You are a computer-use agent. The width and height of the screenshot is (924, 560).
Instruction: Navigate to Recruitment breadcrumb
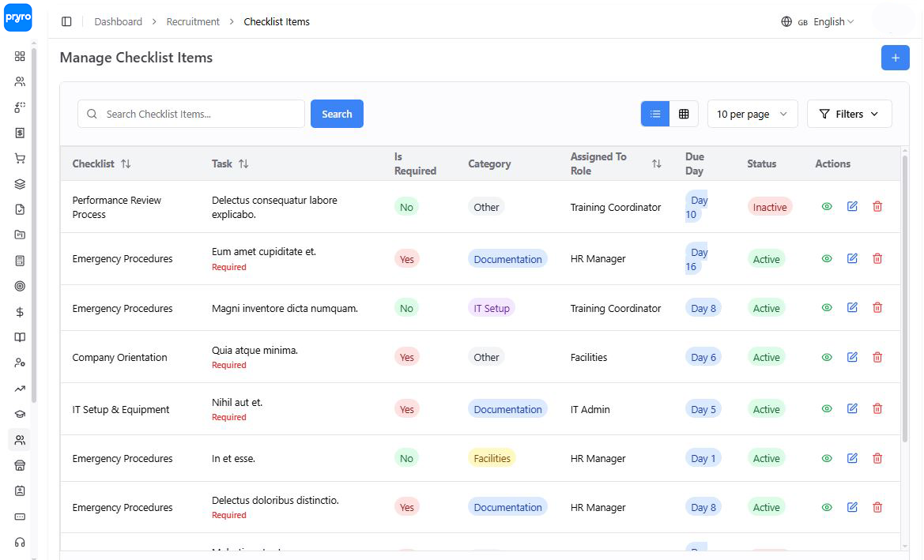click(193, 22)
